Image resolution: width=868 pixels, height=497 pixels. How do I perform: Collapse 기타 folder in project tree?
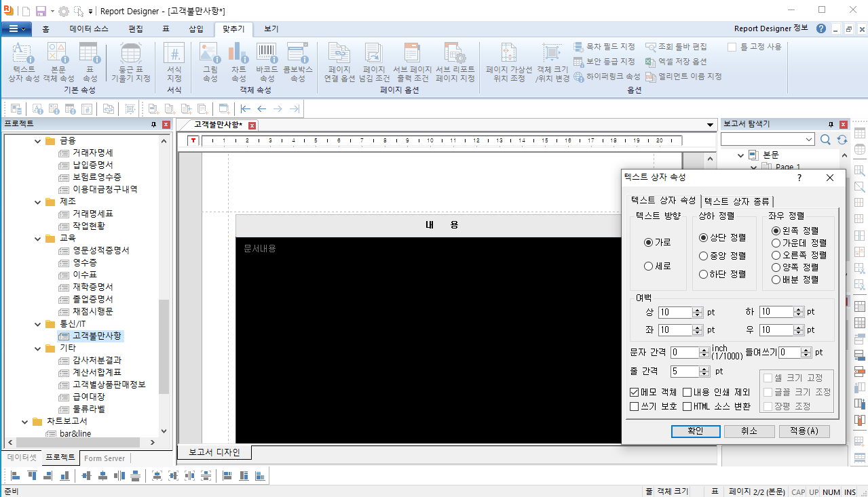[37, 349]
